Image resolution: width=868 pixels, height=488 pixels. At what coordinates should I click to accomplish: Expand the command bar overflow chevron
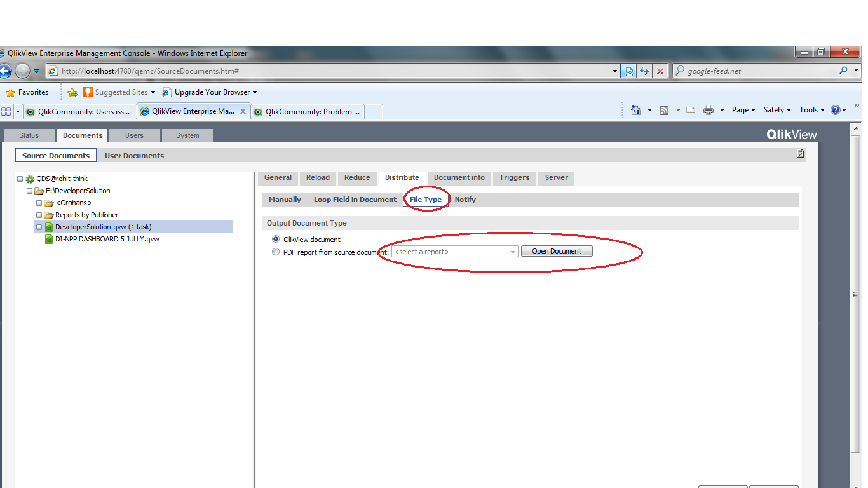857,105
